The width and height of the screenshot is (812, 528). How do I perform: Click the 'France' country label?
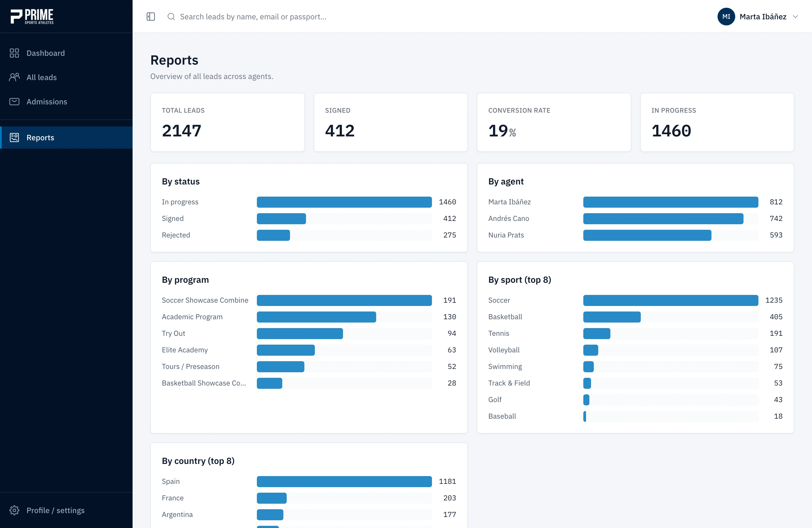pos(173,498)
